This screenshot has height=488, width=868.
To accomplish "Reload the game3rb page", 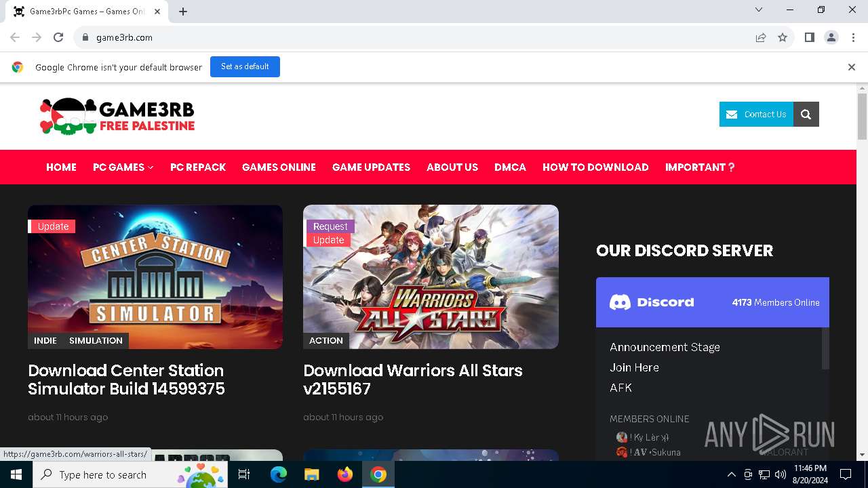I will tap(58, 37).
